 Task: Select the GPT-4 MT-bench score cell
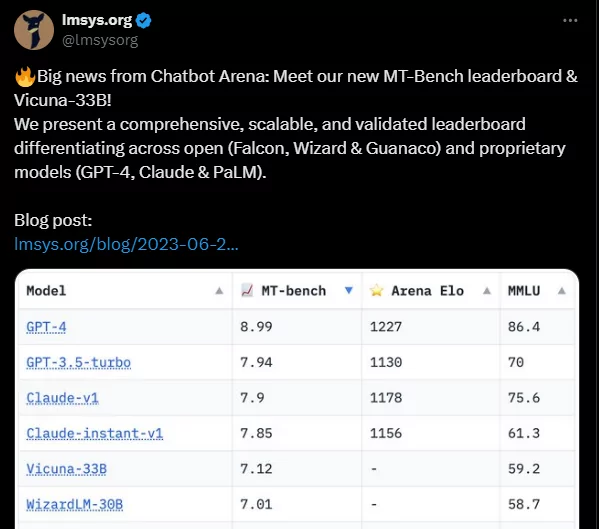[x=297, y=327]
